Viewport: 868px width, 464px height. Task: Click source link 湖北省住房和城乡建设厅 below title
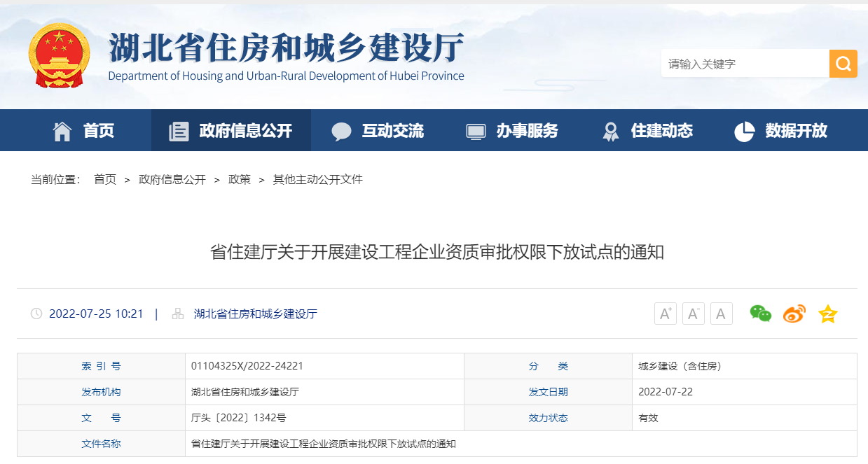click(256, 314)
